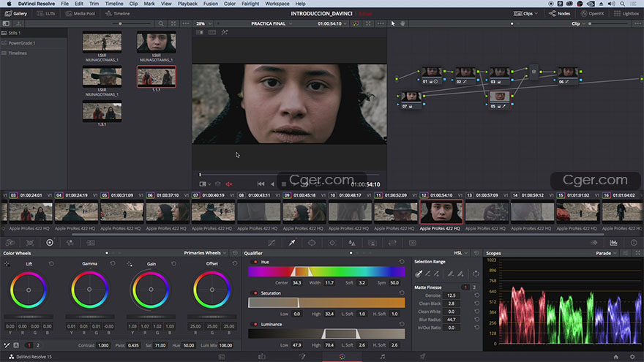Screen dimensions: 644x362
Task: Open the Blur/Sharpen palette
Action: click(352, 243)
